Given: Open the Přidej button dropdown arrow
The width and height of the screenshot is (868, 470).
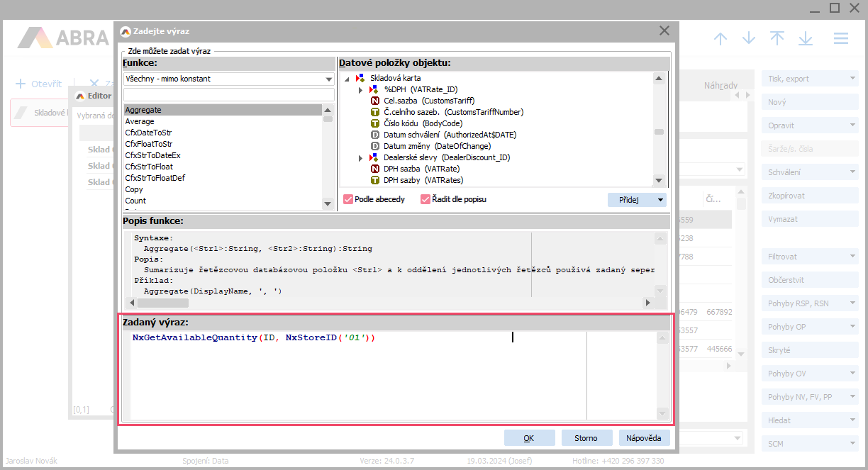Looking at the screenshot, I should pos(660,200).
